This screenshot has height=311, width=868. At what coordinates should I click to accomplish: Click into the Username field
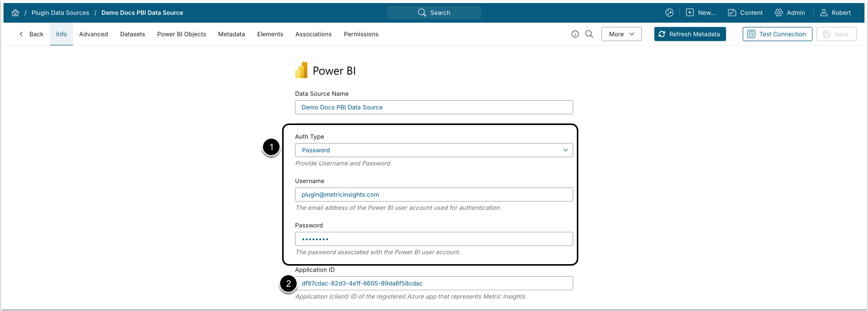coord(434,195)
